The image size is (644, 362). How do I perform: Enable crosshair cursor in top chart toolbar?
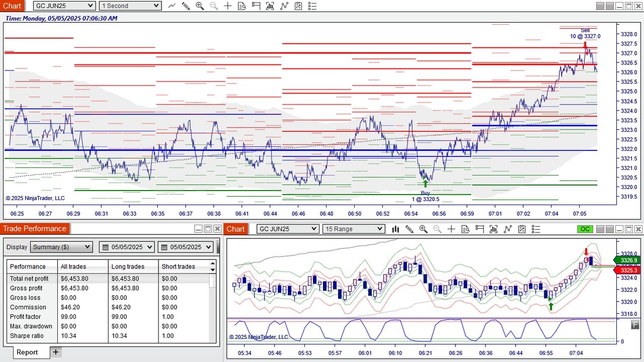pos(228,6)
